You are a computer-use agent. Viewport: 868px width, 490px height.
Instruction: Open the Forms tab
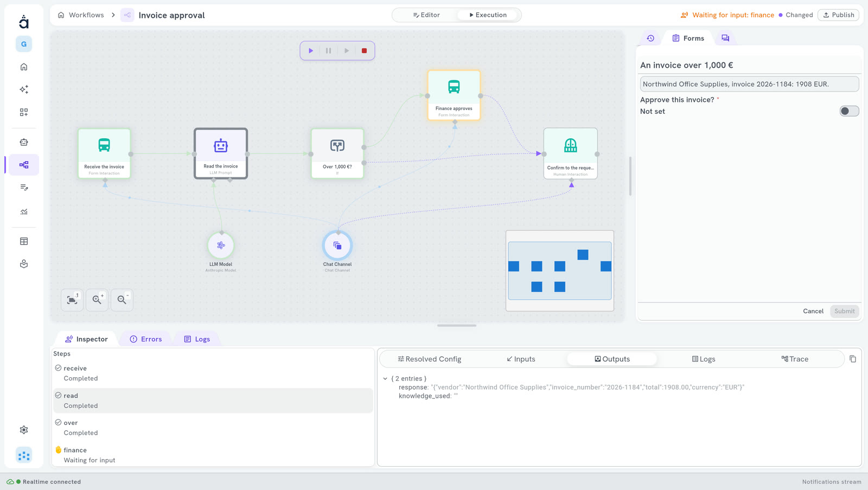pos(688,38)
